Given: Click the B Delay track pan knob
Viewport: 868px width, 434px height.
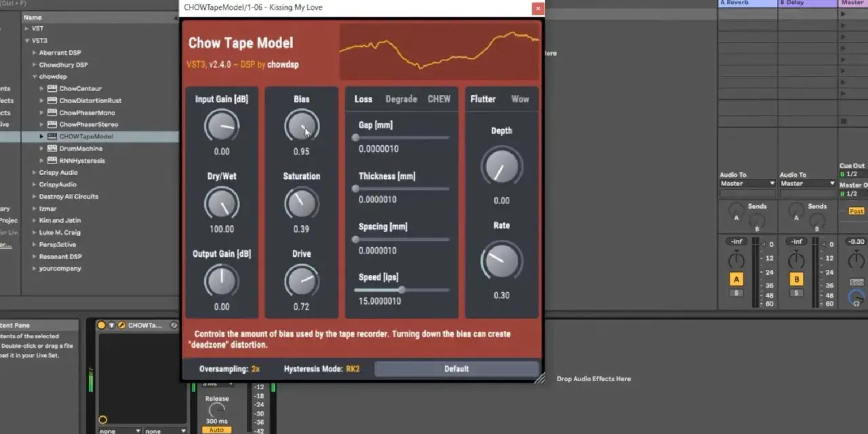Looking at the screenshot, I should click(796, 260).
